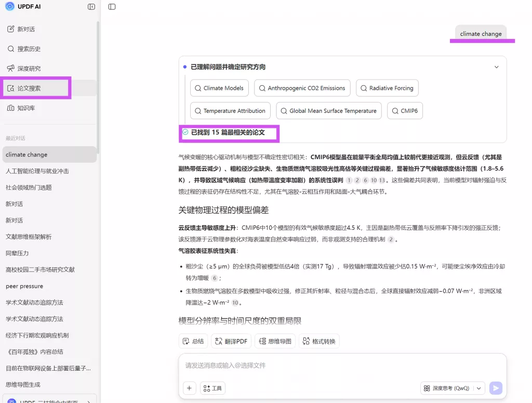Viewport: 532px width, 403px height.
Task: Select the Climate Models search chip
Action: coord(219,88)
